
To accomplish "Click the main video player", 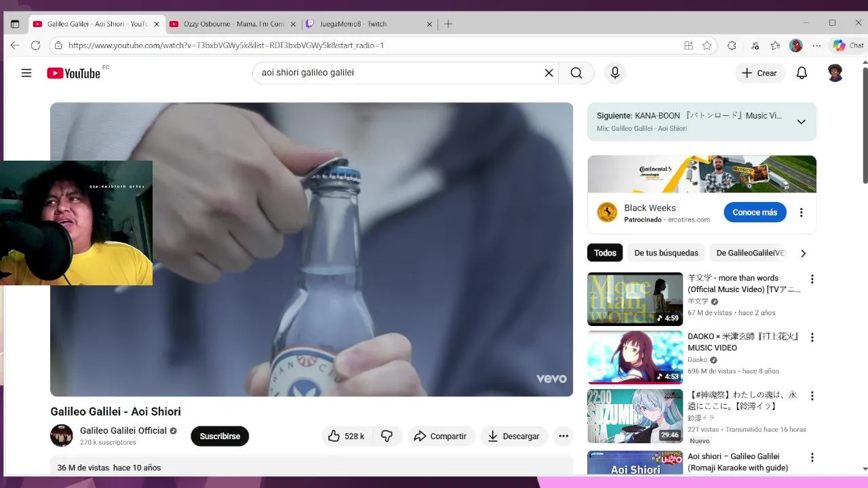I will [x=311, y=249].
